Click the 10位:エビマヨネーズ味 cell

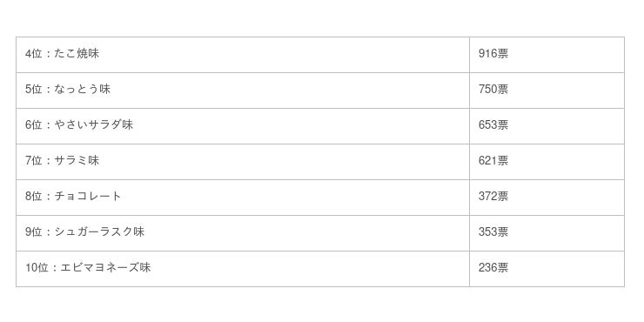coord(243,269)
